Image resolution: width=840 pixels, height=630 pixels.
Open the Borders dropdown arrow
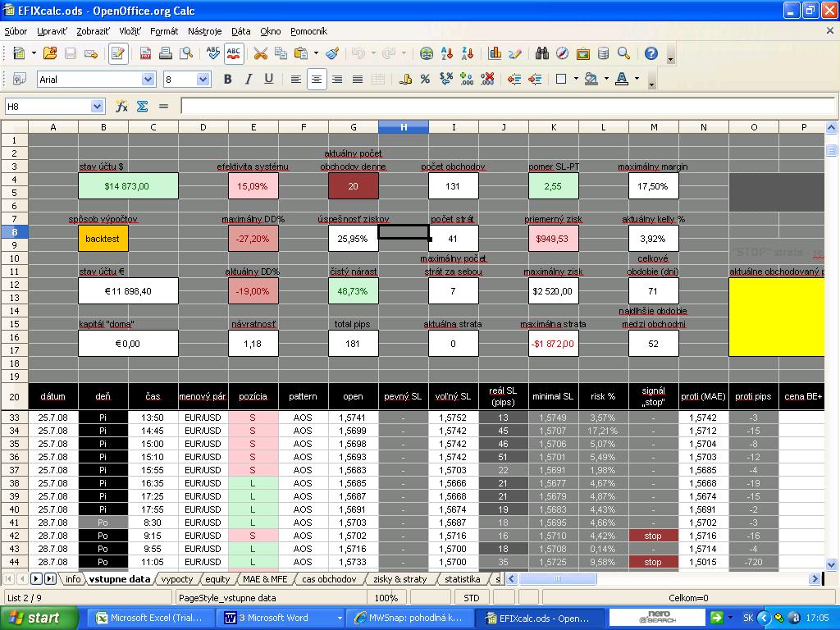pos(576,79)
